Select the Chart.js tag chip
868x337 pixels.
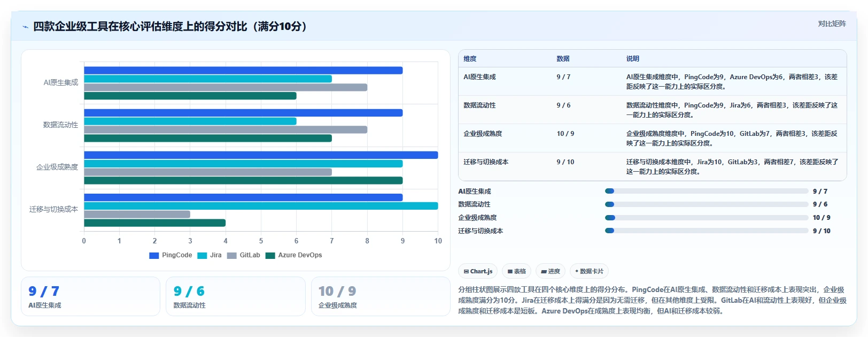(478, 271)
